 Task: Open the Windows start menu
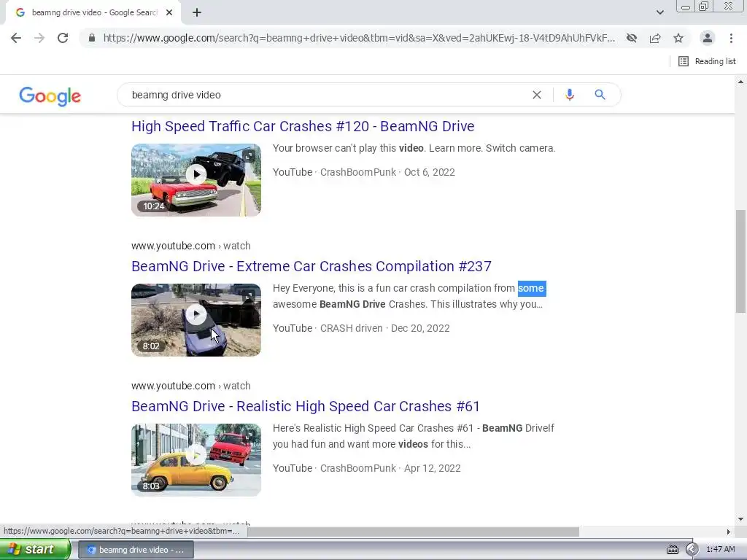[35, 550]
